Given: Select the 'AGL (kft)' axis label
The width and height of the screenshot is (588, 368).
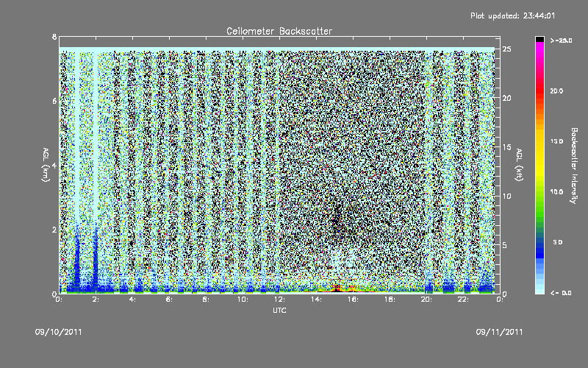Looking at the screenshot, I should coord(519,165).
